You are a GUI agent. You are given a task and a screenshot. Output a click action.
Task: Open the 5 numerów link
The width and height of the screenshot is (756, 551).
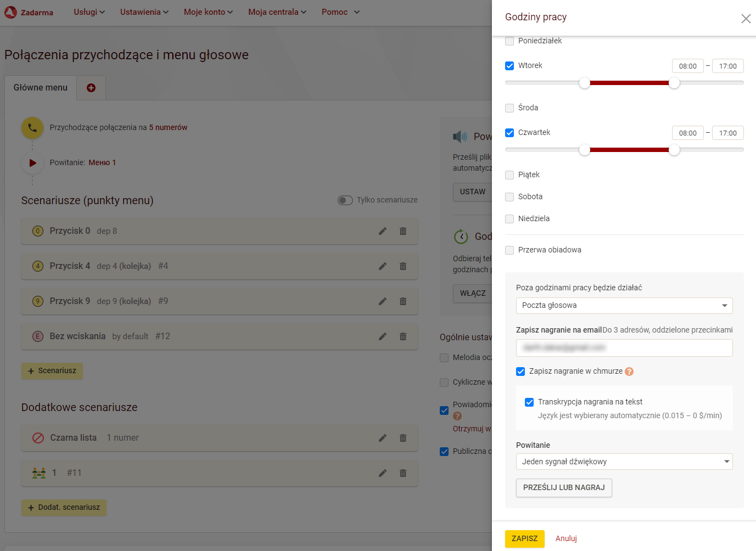click(x=168, y=128)
